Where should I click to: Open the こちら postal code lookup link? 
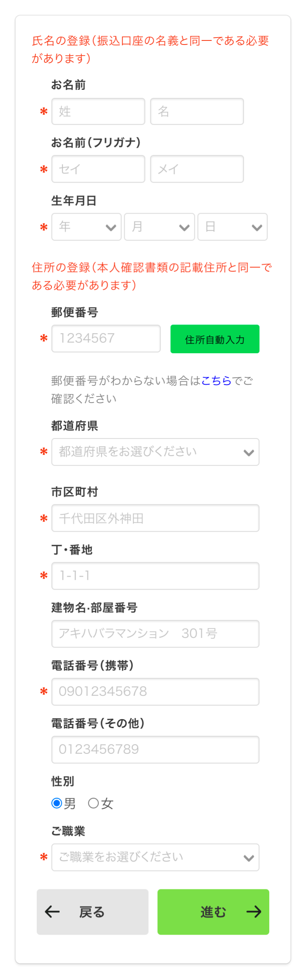tap(216, 381)
